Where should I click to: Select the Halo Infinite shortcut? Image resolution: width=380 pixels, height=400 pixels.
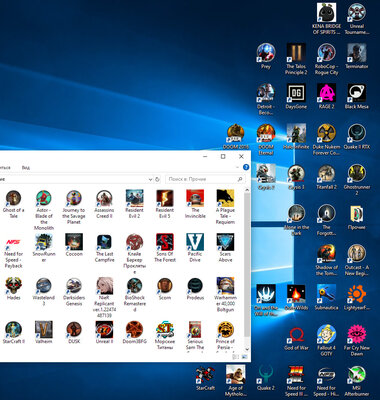tap(296, 137)
